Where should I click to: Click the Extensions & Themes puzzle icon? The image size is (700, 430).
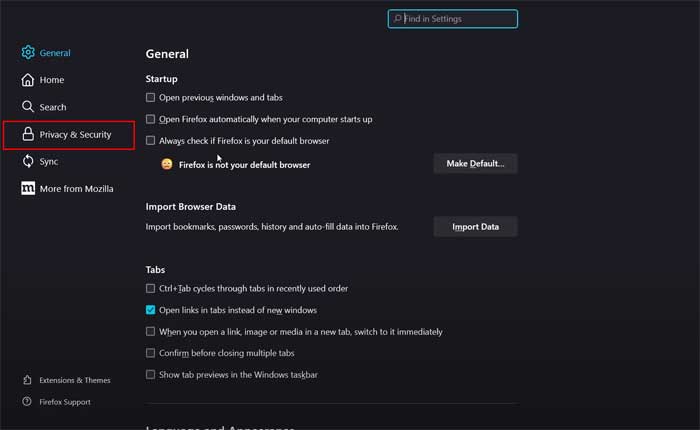point(28,380)
